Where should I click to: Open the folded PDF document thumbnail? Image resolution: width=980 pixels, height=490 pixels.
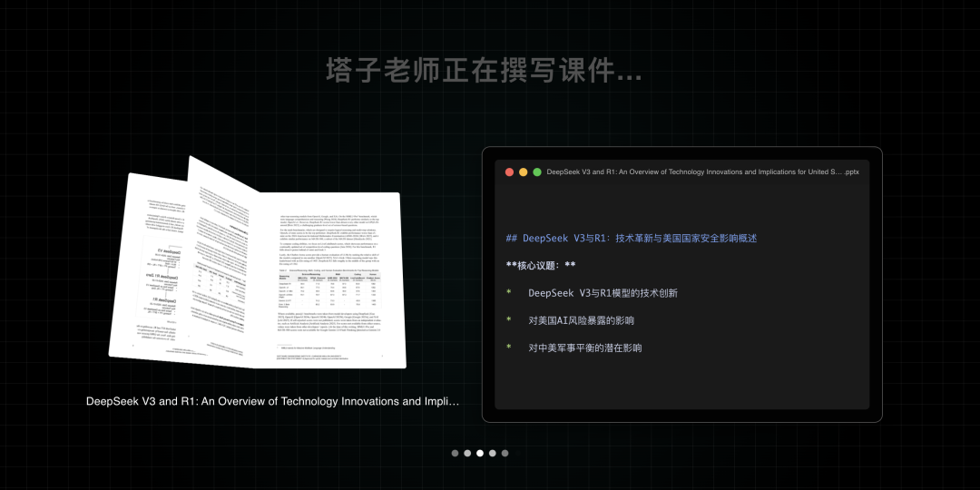click(x=257, y=262)
